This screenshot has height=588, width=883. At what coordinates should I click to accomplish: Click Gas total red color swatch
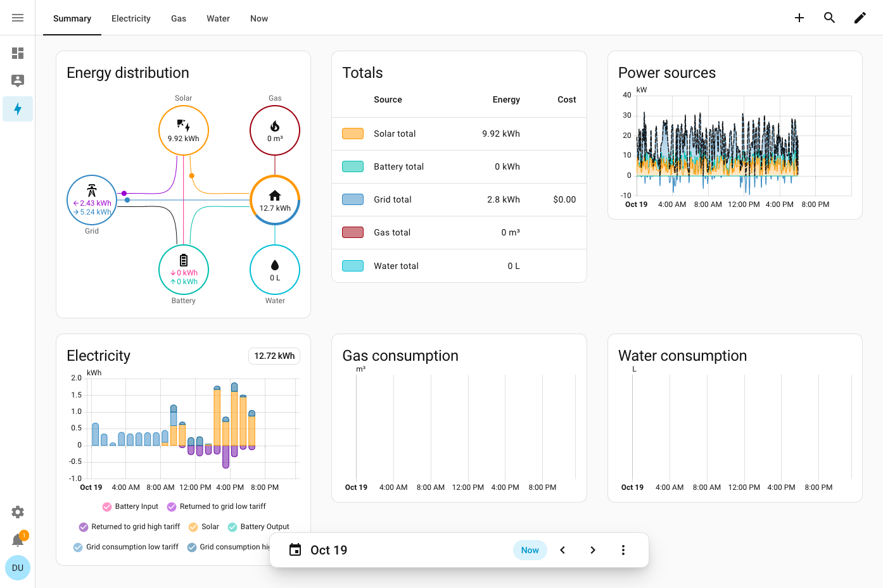click(x=353, y=232)
